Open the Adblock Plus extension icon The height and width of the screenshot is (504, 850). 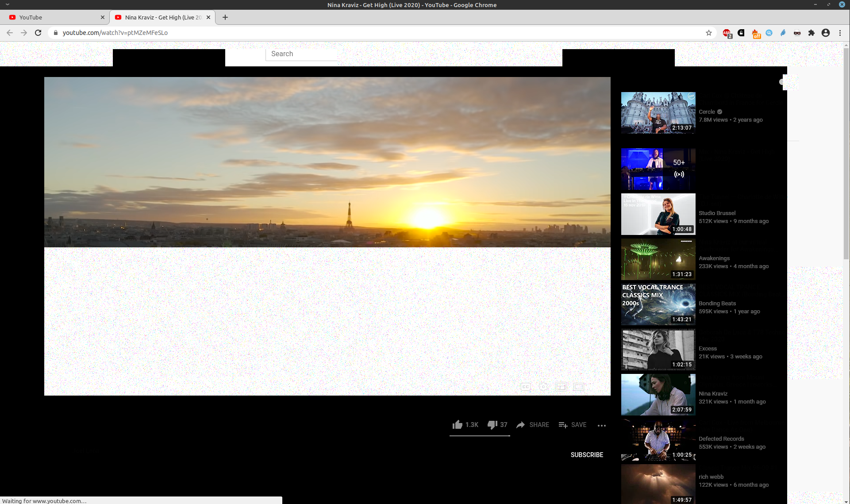[x=727, y=32]
